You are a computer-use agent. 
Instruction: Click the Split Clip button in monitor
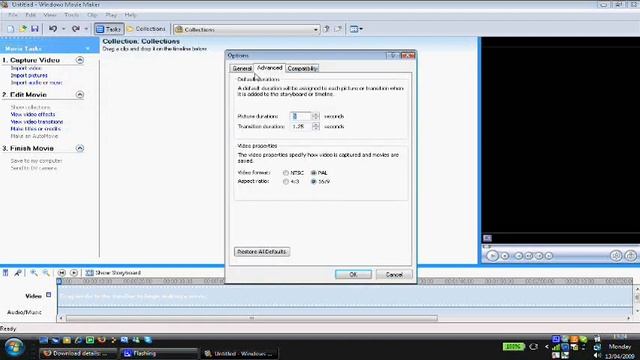click(x=616, y=256)
